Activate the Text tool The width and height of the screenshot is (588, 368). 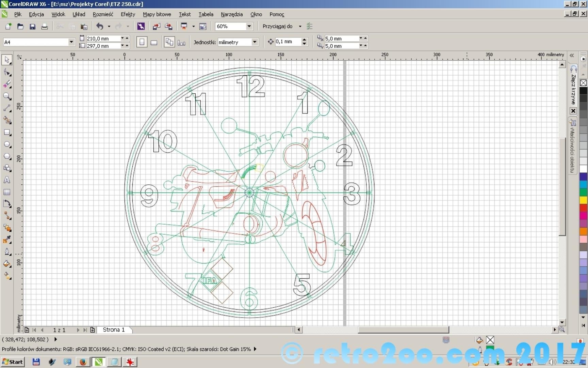point(7,180)
